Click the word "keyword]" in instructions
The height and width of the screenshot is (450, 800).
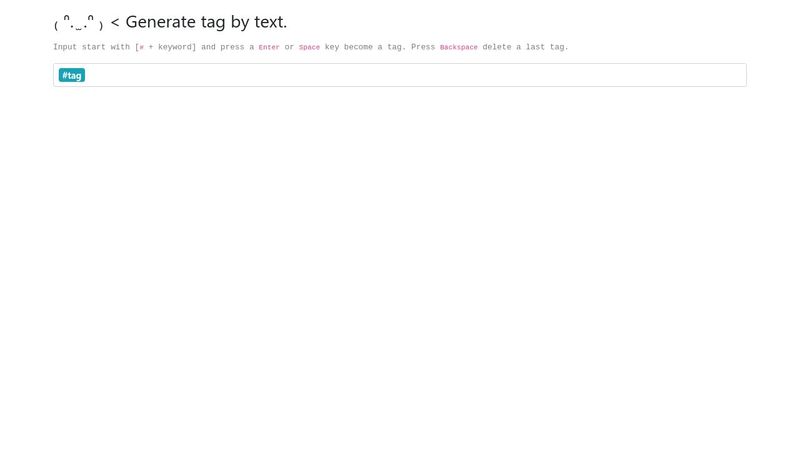(177, 47)
